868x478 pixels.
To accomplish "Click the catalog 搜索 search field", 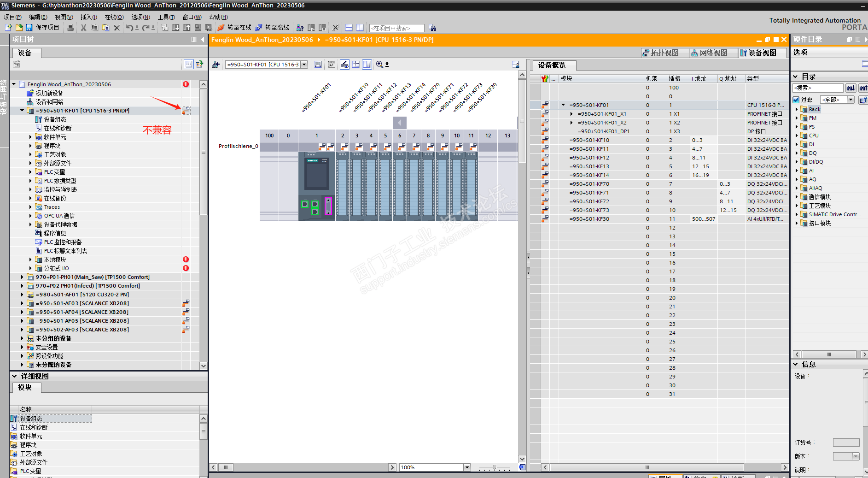I will click(x=818, y=88).
